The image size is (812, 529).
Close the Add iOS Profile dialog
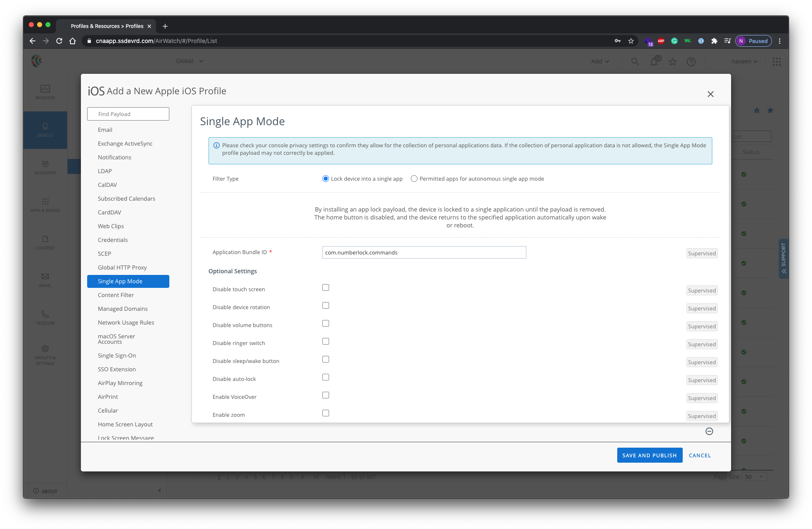coord(710,94)
